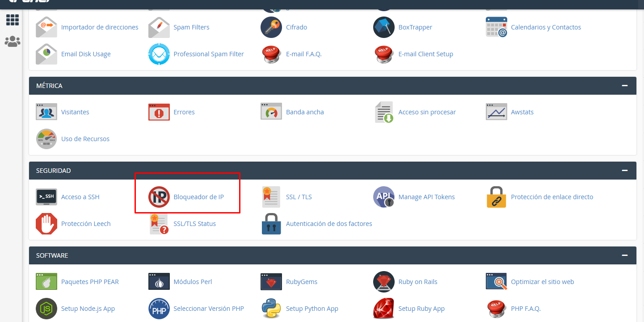644x322 pixels.
Task: Open the Importador de direcciones icon
Action: coord(46,27)
